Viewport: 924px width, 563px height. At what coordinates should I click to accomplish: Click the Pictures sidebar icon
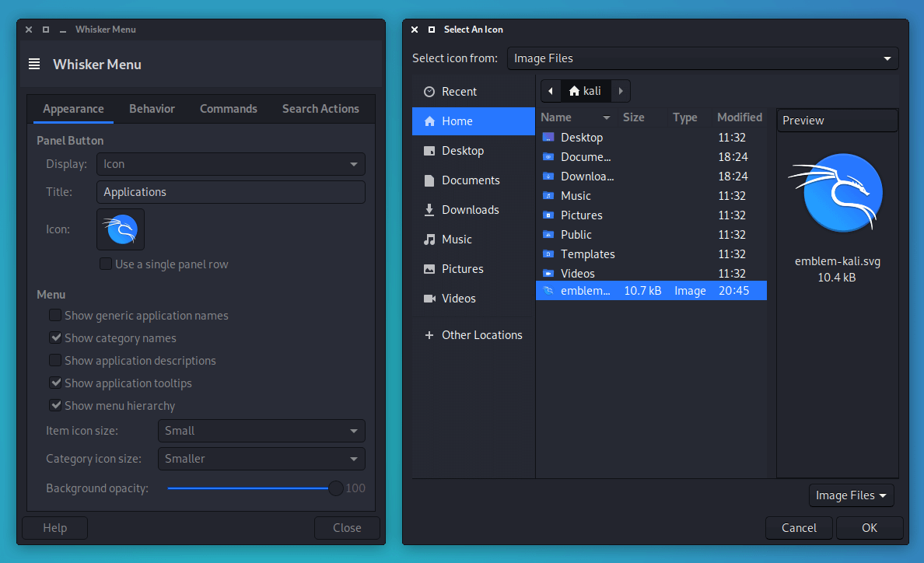(429, 268)
